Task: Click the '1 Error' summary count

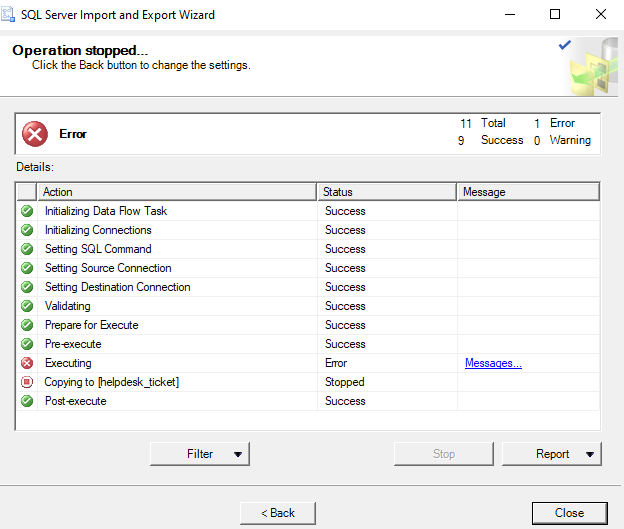Action: pos(554,123)
